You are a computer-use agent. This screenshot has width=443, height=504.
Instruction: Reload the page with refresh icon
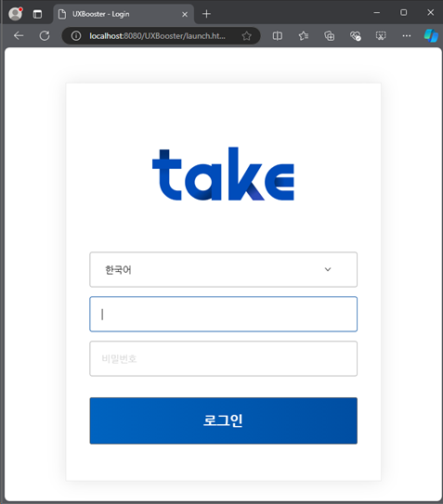coord(45,35)
